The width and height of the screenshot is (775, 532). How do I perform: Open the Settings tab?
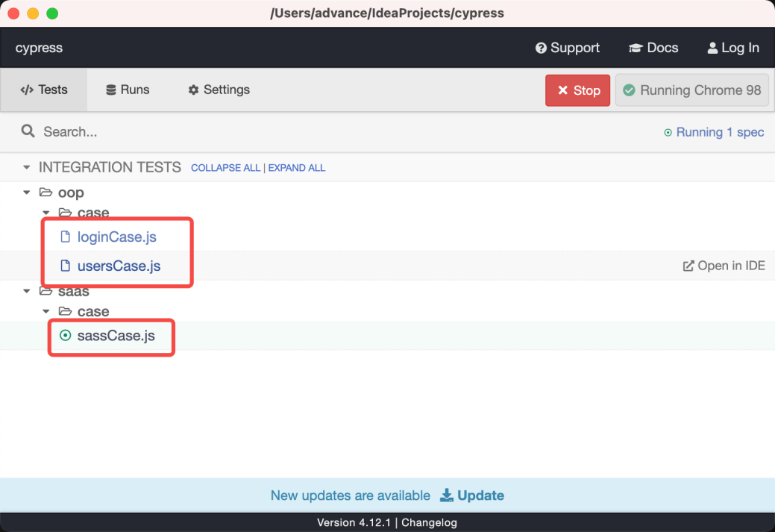point(219,90)
